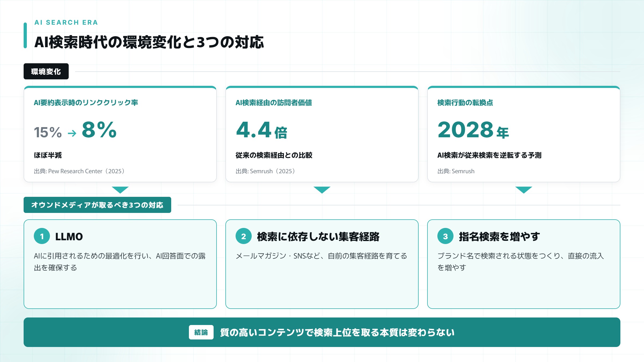
Task: Click the 指名検索を増やす heading
Action: [x=499, y=237]
